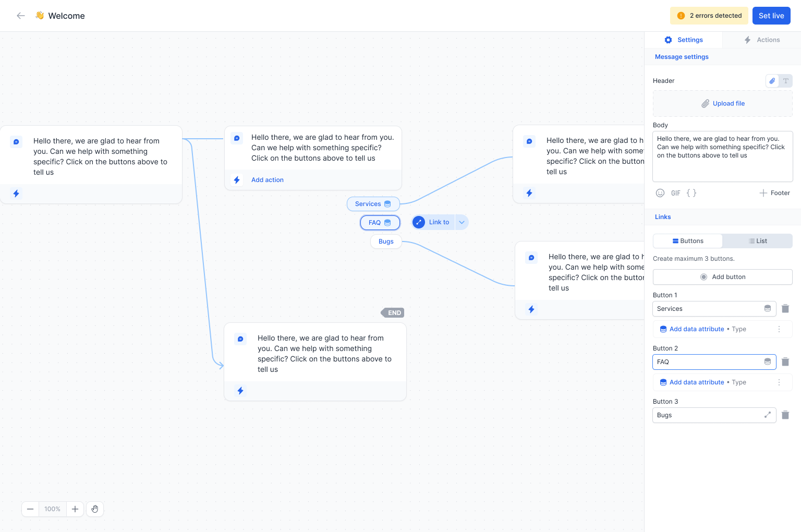This screenshot has height=532, width=801.
Task: Delete Button 3 using its trash icon
Action: 785,415
